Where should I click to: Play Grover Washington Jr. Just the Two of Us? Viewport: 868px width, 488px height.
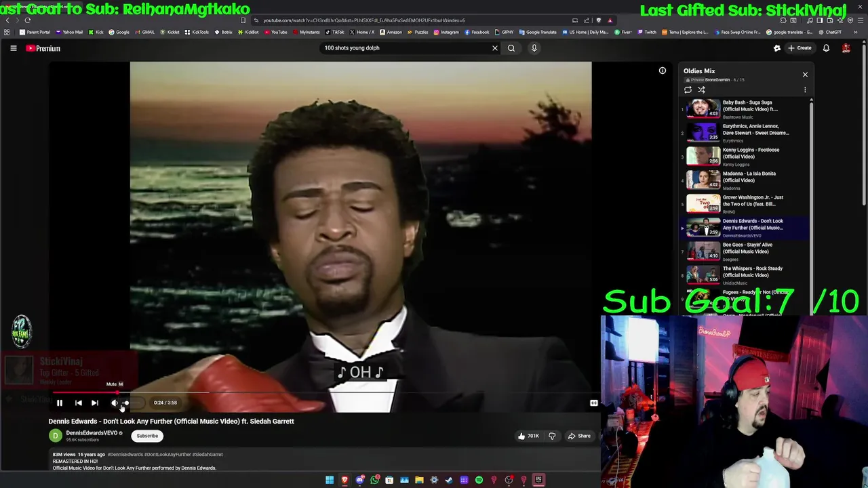tap(744, 204)
